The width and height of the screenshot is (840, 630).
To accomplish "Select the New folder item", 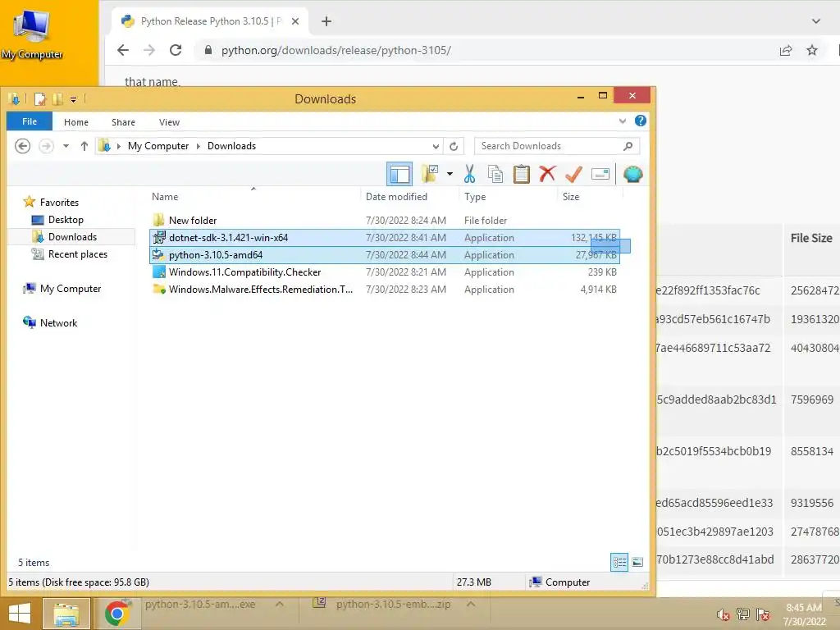I will click(x=385, y=220).
